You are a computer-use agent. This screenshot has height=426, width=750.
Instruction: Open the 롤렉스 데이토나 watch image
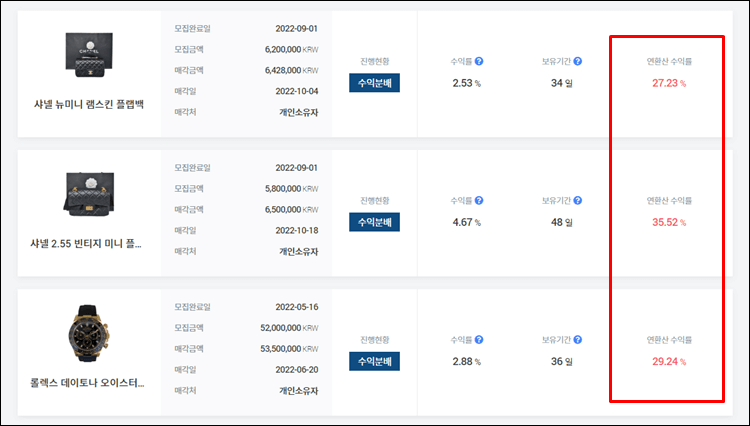(88, 333)
